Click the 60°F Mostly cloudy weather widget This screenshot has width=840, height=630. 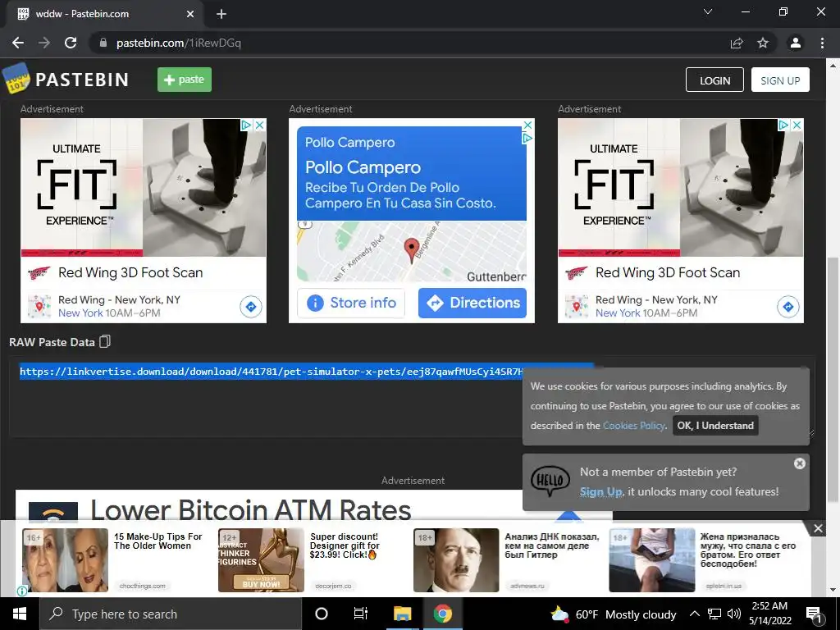click(614, 614)
